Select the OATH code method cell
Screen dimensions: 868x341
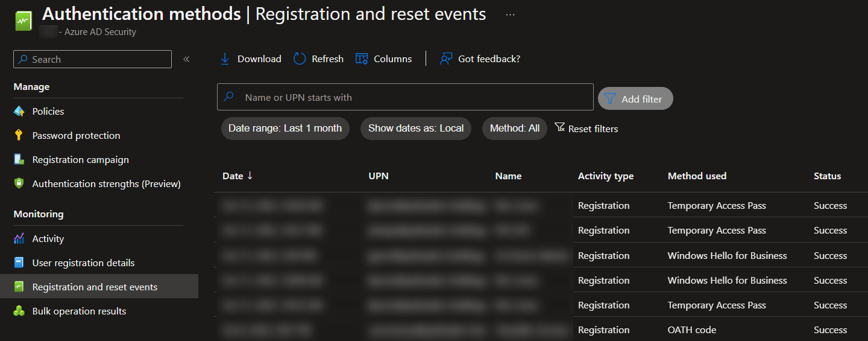(692, 330)
